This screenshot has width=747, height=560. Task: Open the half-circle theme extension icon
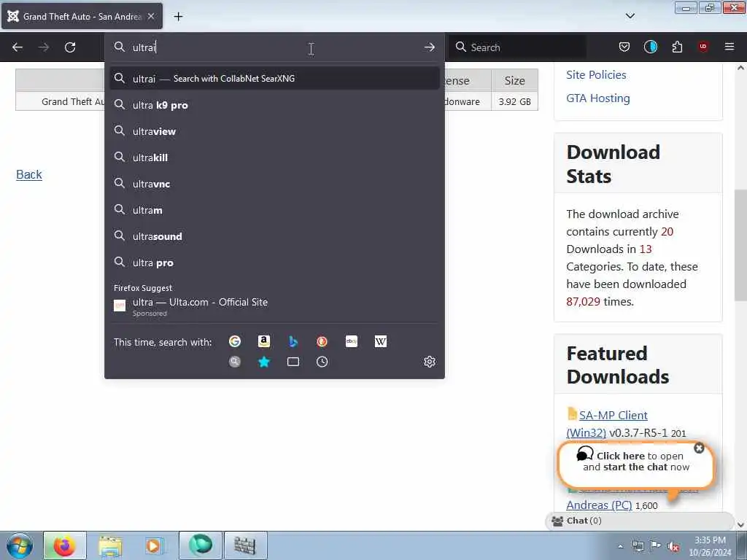(650, 47)
